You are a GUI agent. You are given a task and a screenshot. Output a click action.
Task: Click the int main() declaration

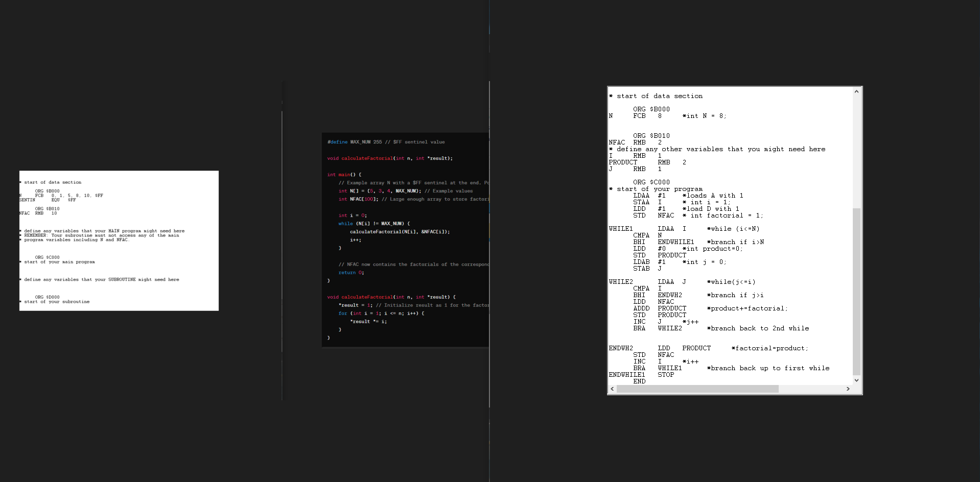(344, 174)
